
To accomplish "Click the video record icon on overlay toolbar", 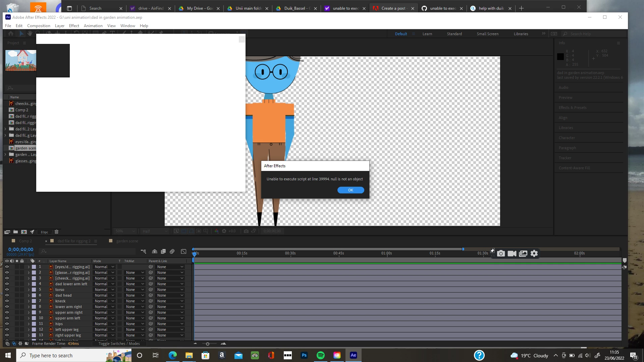I will tap(512, 253).
